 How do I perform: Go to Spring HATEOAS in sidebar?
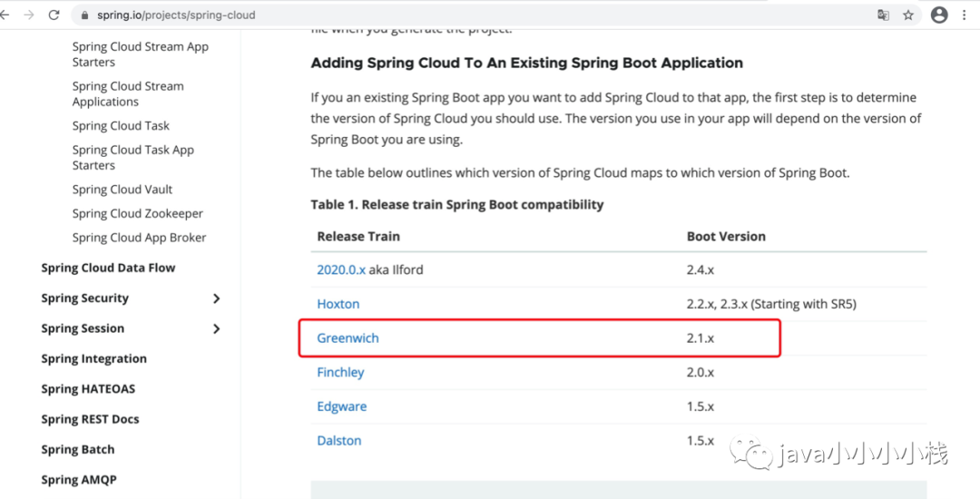pyautogui.click(x=88, y=389)
